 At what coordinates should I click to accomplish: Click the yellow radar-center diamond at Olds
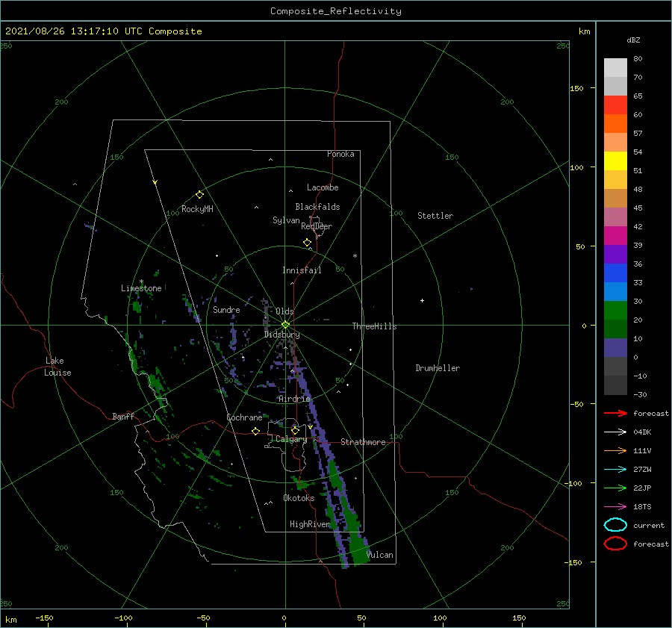[x=285, y=325]
